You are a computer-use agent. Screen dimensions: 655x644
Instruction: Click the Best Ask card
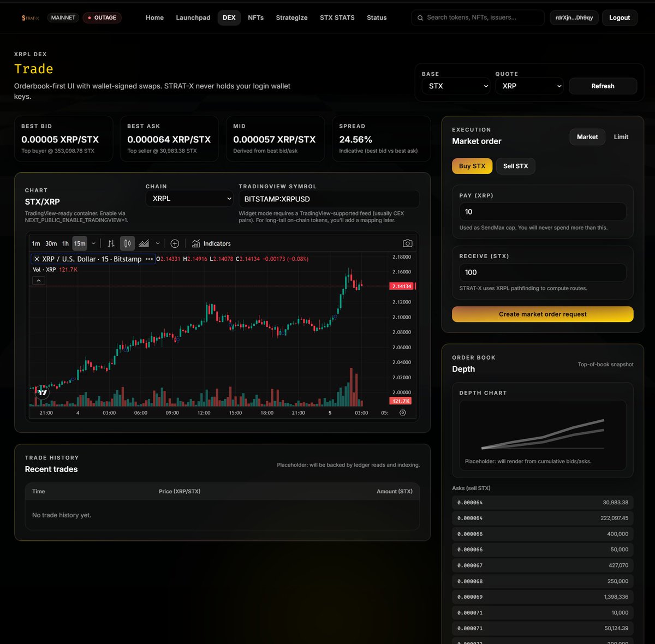tap(169, 139)
